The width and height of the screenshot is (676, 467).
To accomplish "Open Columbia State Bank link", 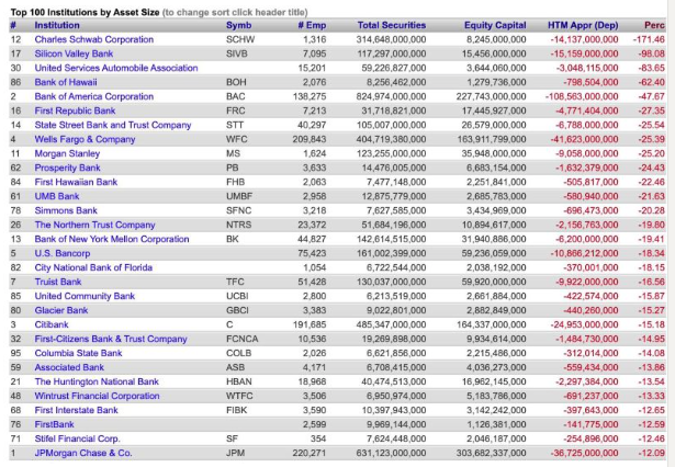I will [78, 353].
